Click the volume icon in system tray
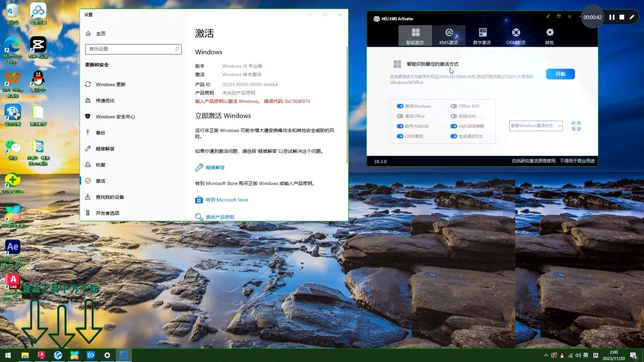Viewport: 644px width, 362px height. (578, 355)
